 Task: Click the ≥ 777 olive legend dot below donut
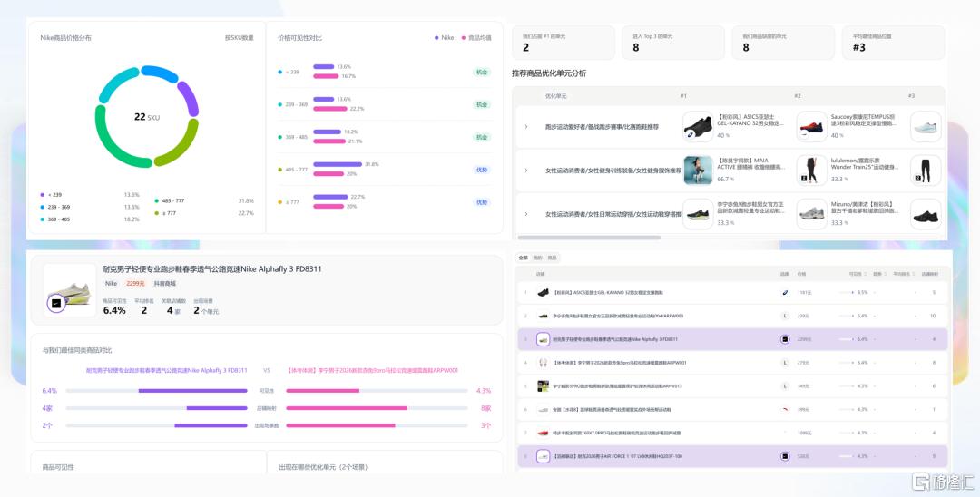(157, 213)
